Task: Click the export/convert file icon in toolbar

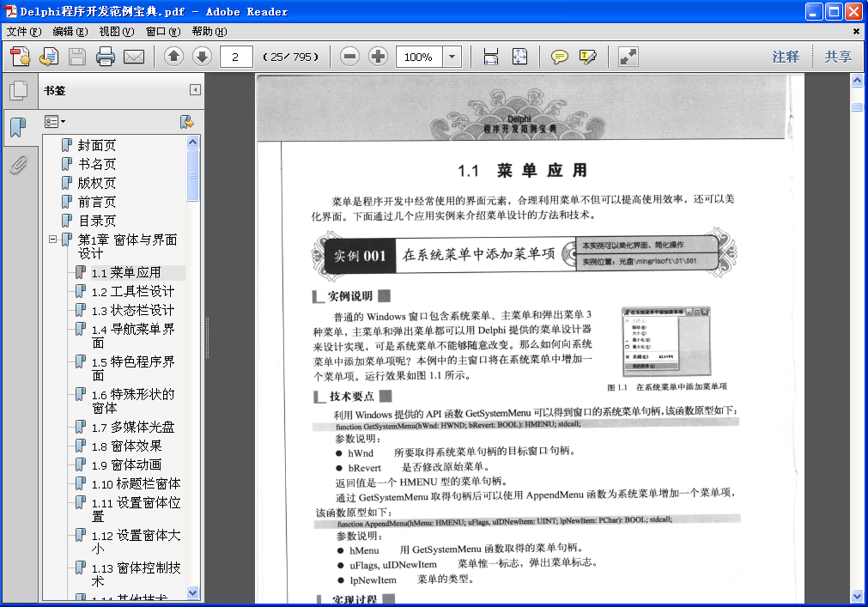Action: pyautogui.click(x=49, y=57)
